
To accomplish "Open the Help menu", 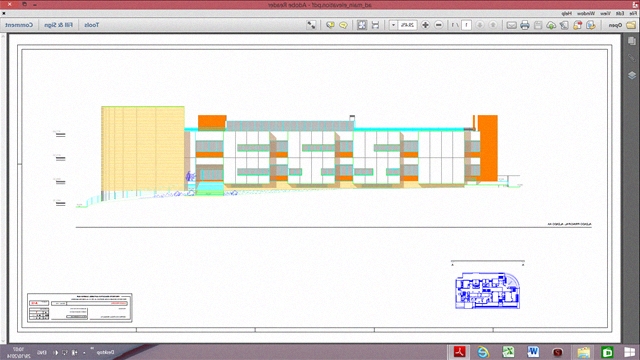I will [567, 13].
